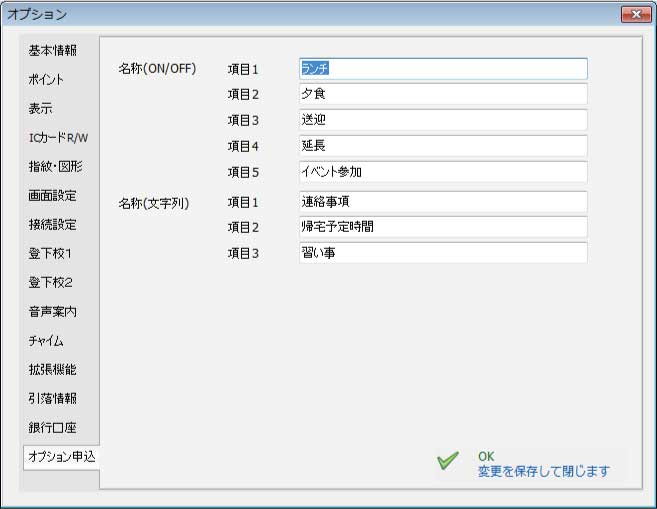The image size is (657, 509).
Task: Focus the 夕食 text field
Action: pos(442,94)
